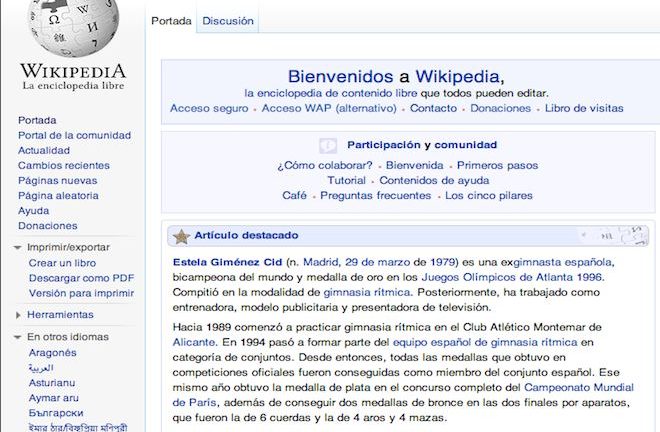
Task: Click the Wikipedia globe logo
Action: [x=73, y=27]
